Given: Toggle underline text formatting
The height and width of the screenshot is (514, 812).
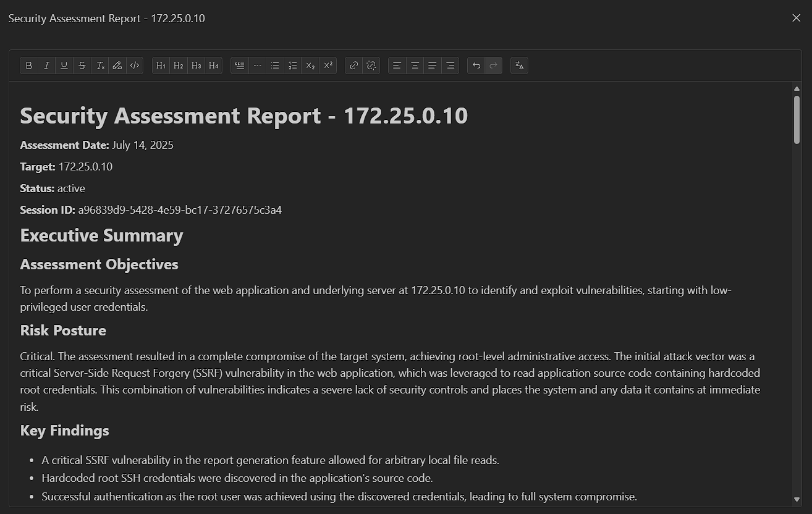Looking at the screenshot, I should pyautogui.click(x=64, y=65).
